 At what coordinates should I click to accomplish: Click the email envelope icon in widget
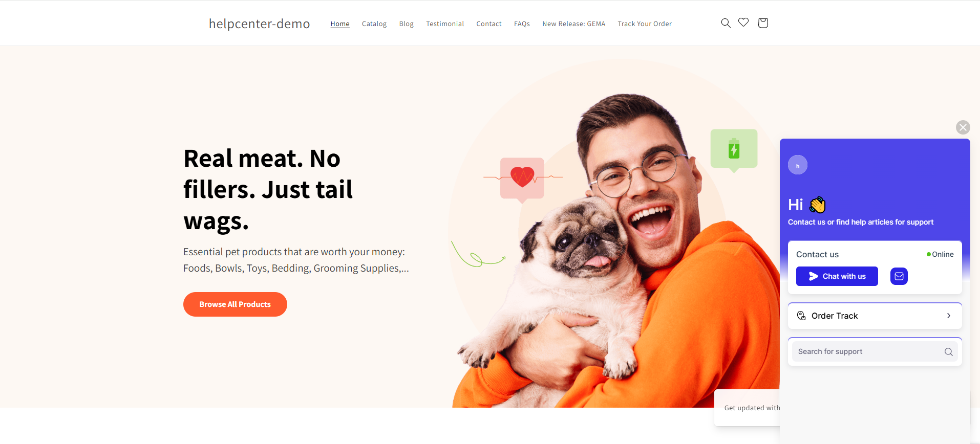point(899,276)
